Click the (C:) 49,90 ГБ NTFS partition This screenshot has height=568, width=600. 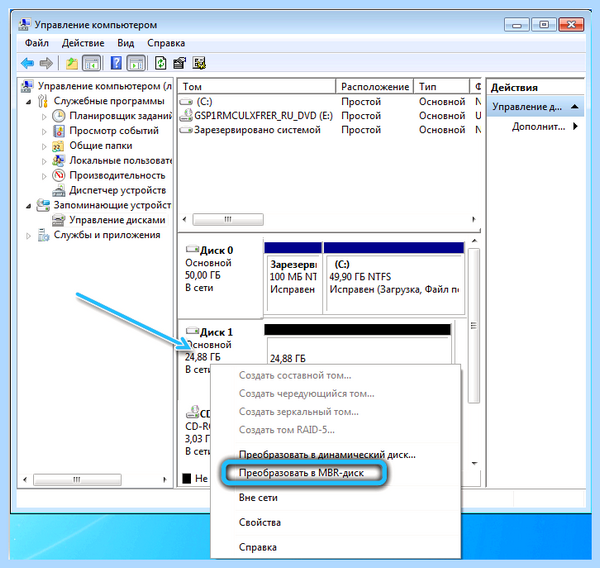point(394,278)
